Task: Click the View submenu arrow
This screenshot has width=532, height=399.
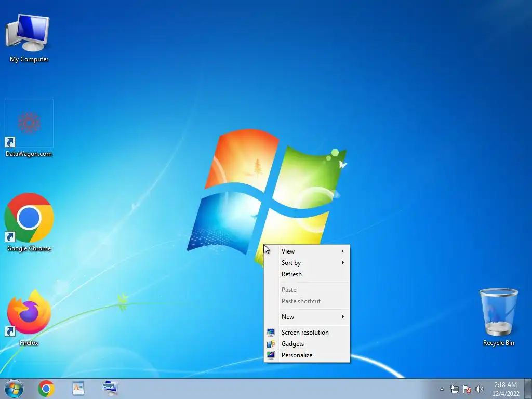Action: coord(343,251)
